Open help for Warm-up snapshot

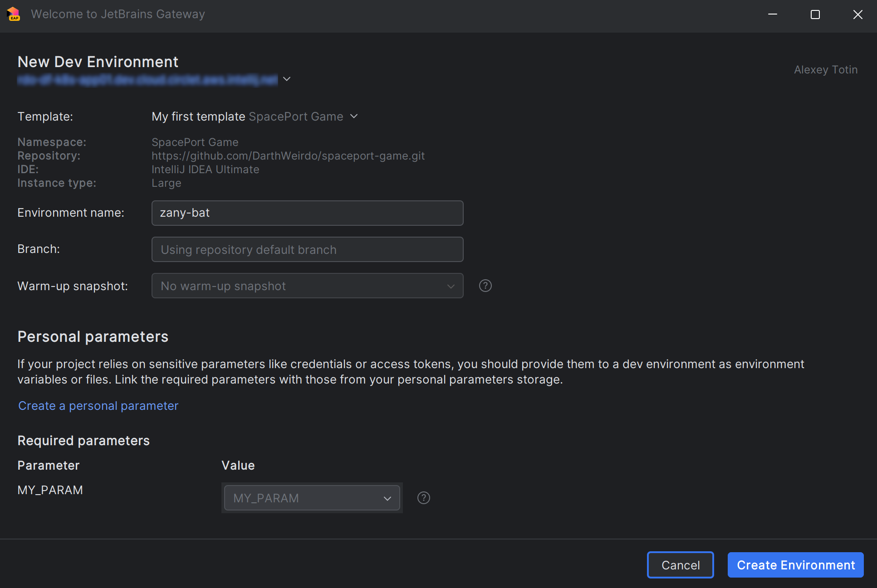[x=485, y=286]
